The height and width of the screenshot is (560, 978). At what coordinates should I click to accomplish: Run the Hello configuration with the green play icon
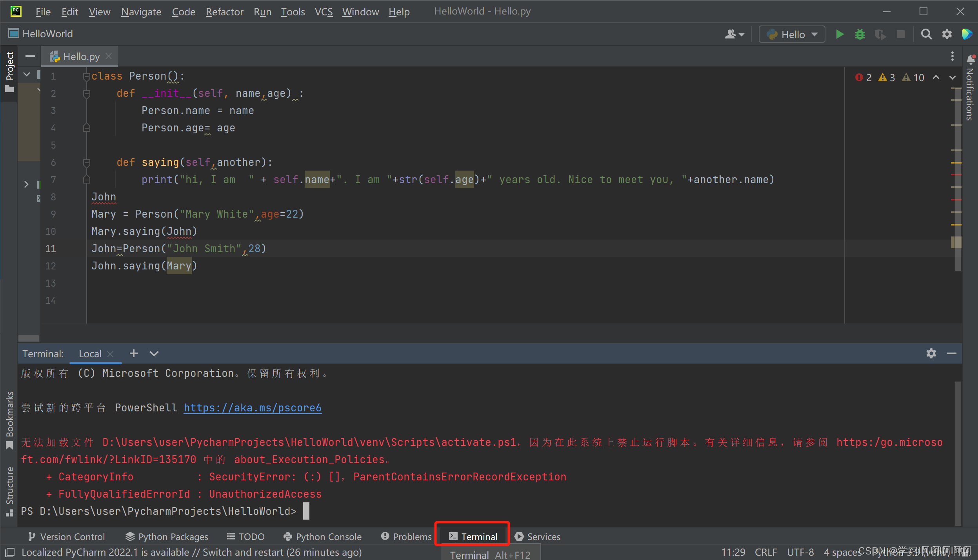(x=840, y=35)
